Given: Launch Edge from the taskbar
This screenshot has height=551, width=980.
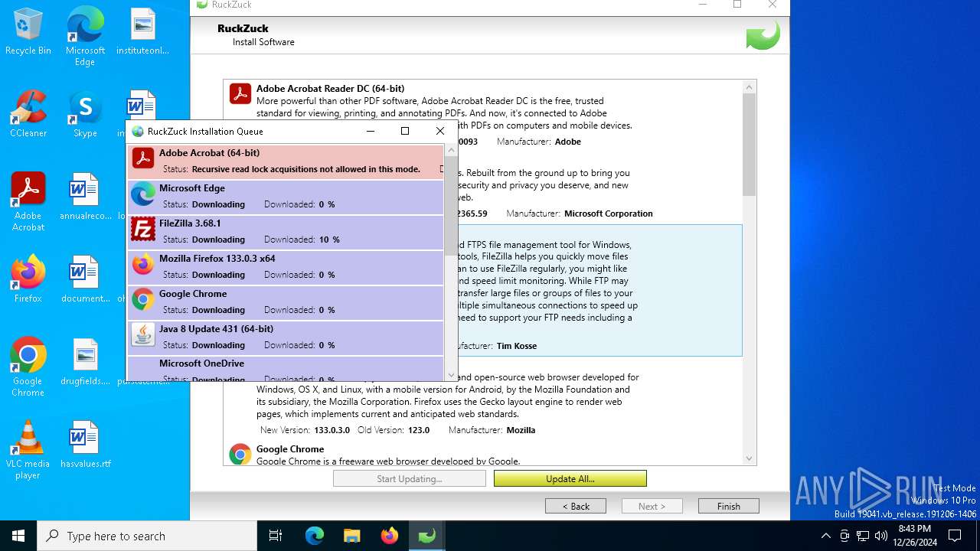Looking at the screenshot, I should click(x=315, y=536).
